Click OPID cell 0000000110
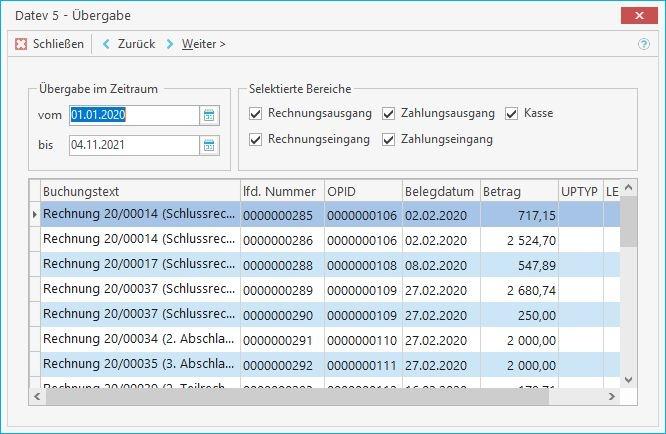 [363, 340]
